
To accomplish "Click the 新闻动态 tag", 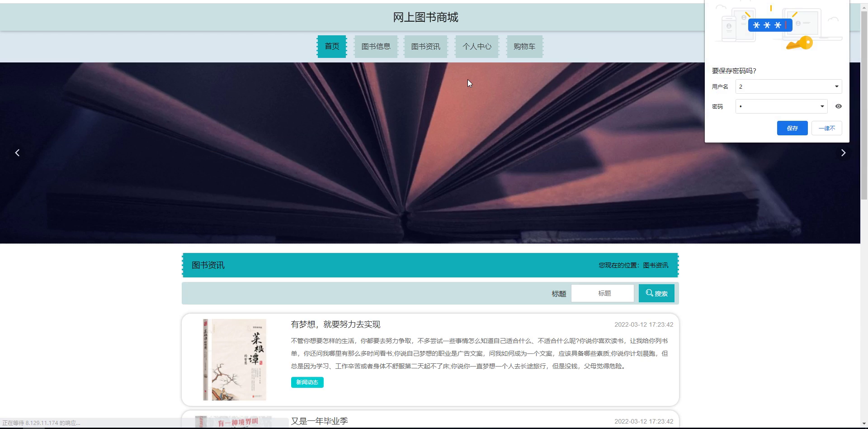I will (307, 382).
